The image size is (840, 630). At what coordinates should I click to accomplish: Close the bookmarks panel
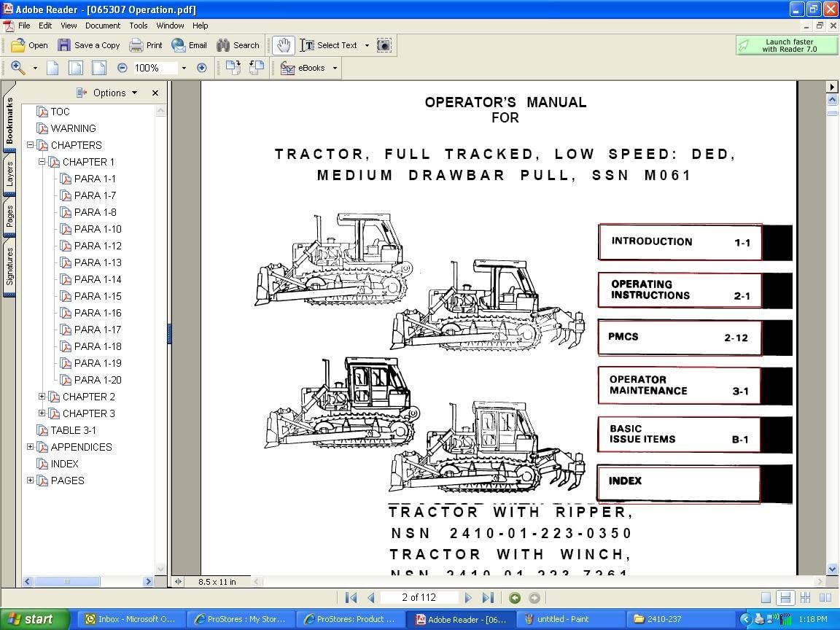155,93
